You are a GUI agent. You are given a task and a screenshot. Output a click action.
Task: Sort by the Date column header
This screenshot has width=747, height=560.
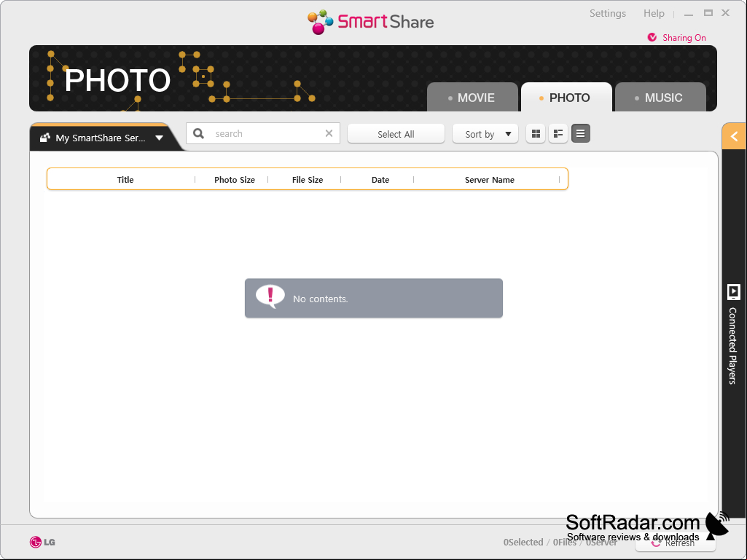pyautogui.click(x=380, y=180)
